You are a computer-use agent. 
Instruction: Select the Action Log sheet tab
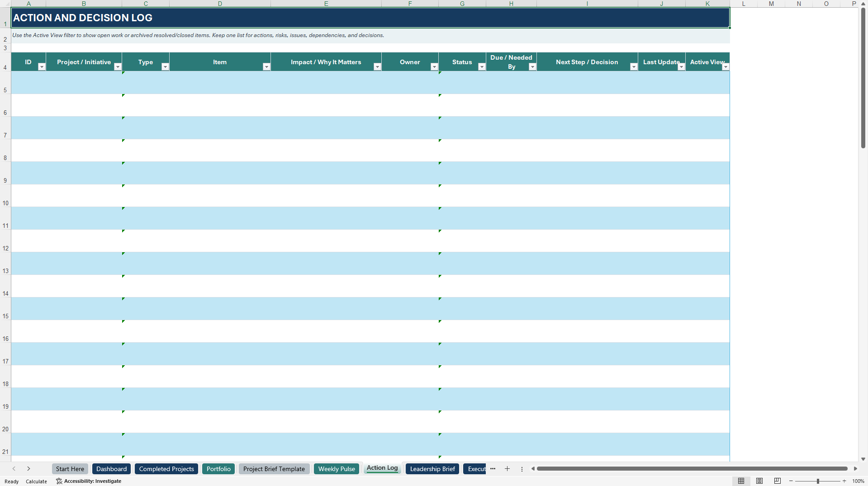382,468
